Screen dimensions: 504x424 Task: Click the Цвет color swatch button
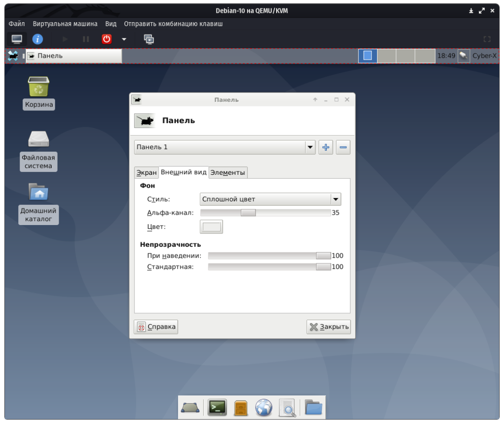coord(211,227)
